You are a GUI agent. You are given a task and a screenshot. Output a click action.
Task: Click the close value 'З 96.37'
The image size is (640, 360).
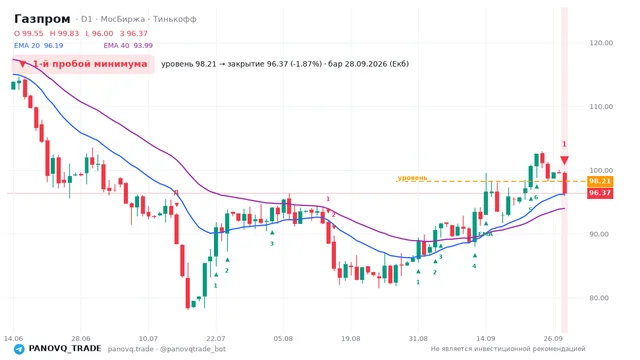(134, 33)
